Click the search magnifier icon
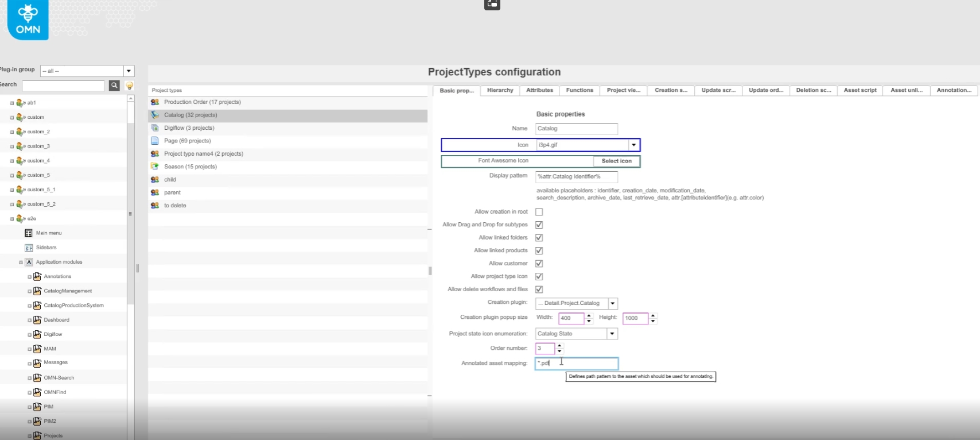This screenshot has height=440, width=980. click(114, 86)
